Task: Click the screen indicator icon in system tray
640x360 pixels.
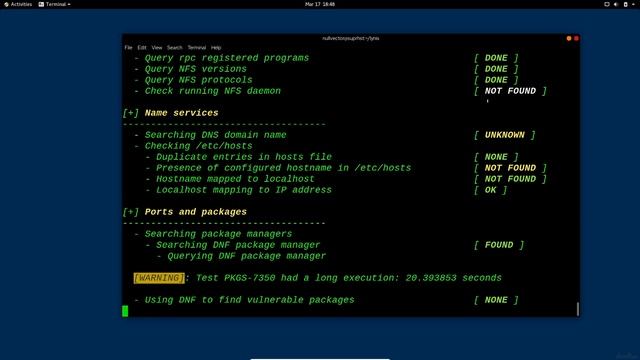Action: pyautogui.click(x=607, y=4)
